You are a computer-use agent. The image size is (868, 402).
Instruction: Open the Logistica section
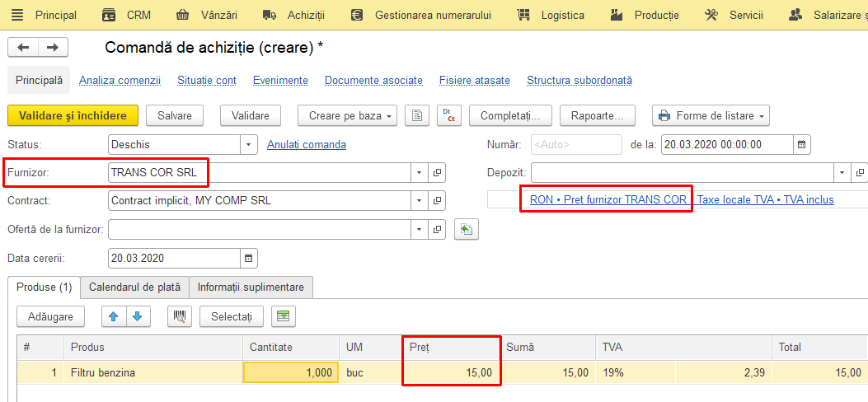[551, 16]
